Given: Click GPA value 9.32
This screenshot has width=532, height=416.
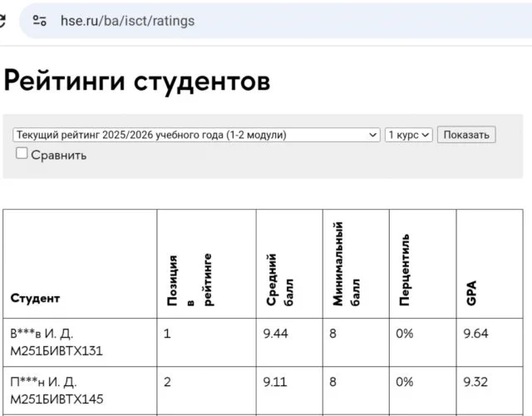Looking at the screenshot, I should 475,382.
